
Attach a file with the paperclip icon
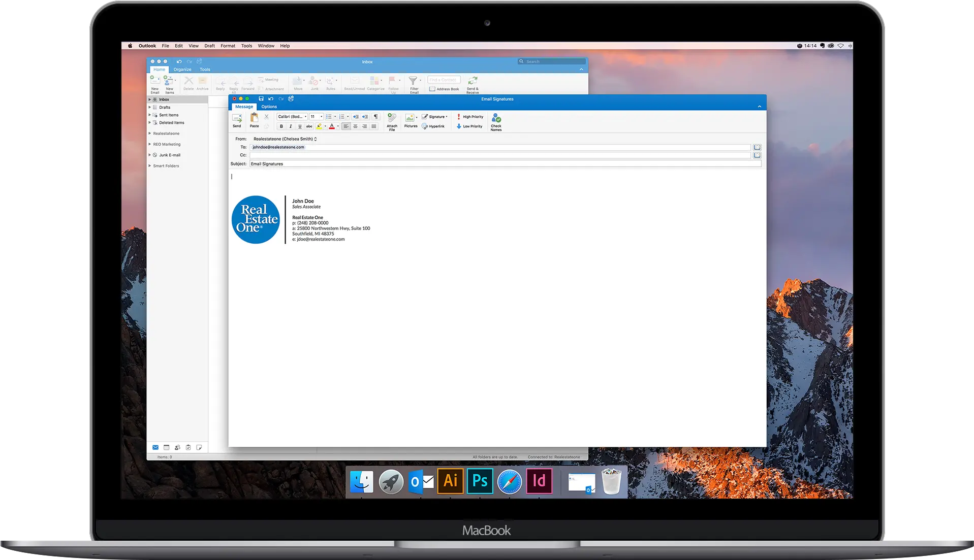coord(392,122)
